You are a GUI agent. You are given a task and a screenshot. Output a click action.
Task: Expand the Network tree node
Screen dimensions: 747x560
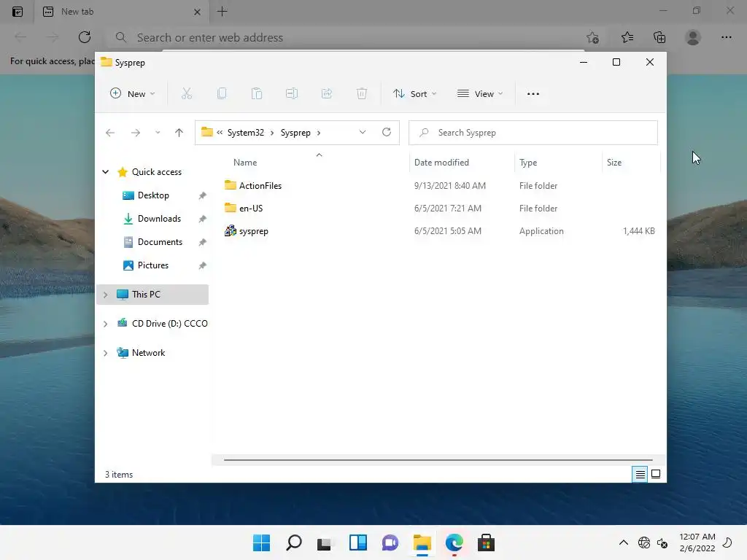point(106,353)
